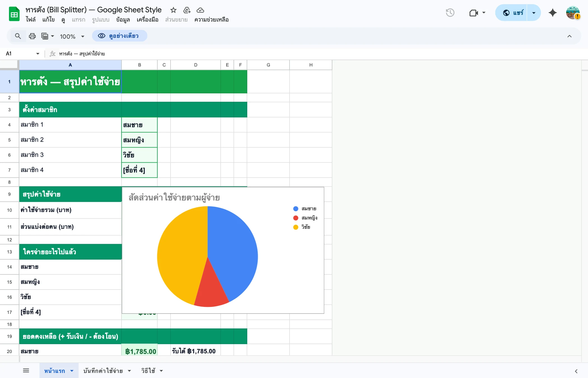The image size is (588, 378).
Task: Insert a function using the fx icon
Action: point(52,53)
